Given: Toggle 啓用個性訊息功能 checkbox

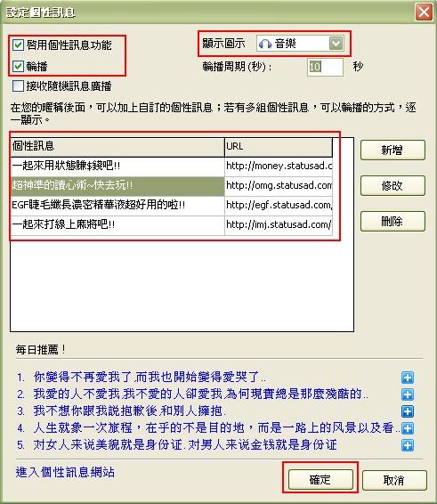Looking at the screenshot, I should click(18, 45).
